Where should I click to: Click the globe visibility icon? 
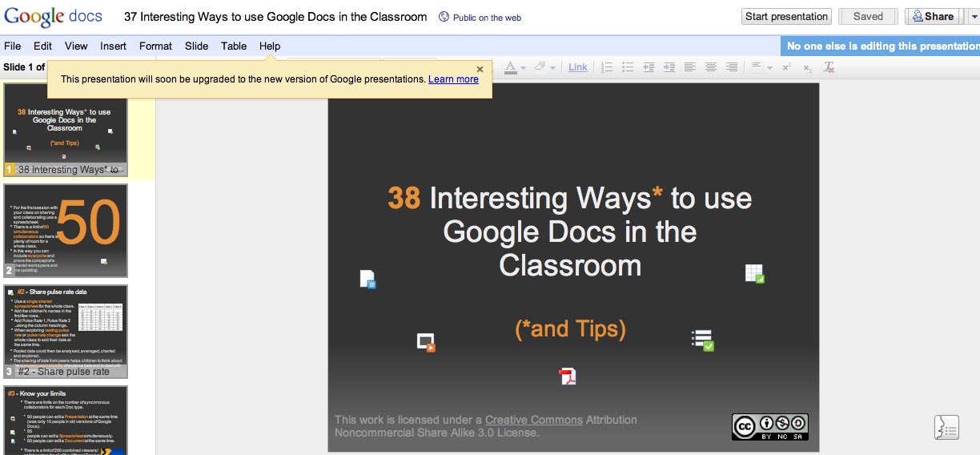(444, 17)
